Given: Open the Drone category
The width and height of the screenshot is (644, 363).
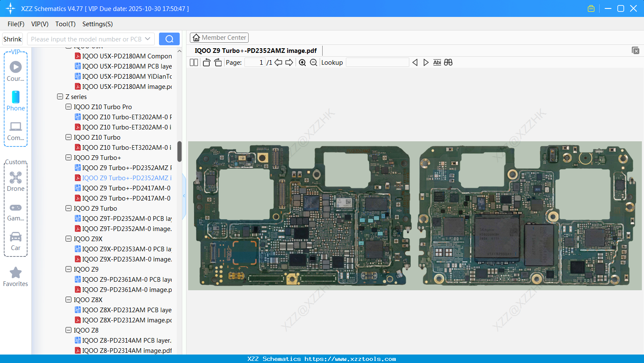Looking at the screenshot, I should click(x=16, y=181).
